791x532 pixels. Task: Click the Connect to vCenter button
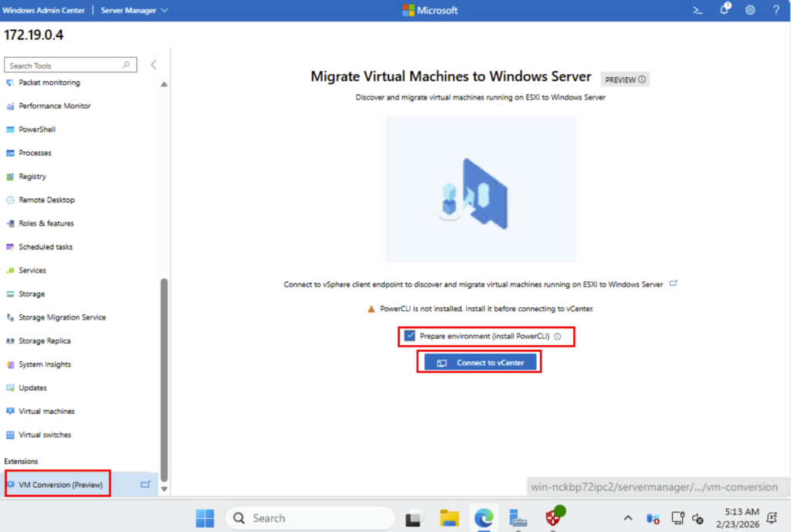click(480, 363)
